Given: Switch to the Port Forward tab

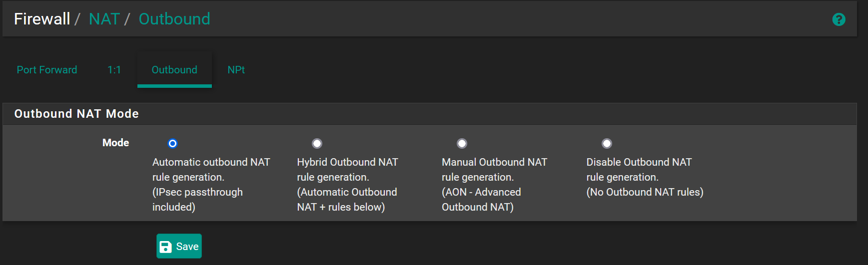Looking at the screenshot, I should coord(47,70).
